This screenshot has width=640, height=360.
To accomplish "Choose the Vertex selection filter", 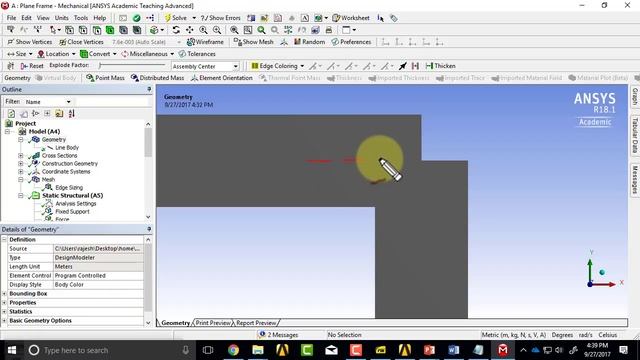I will click(x=69, y=30).
